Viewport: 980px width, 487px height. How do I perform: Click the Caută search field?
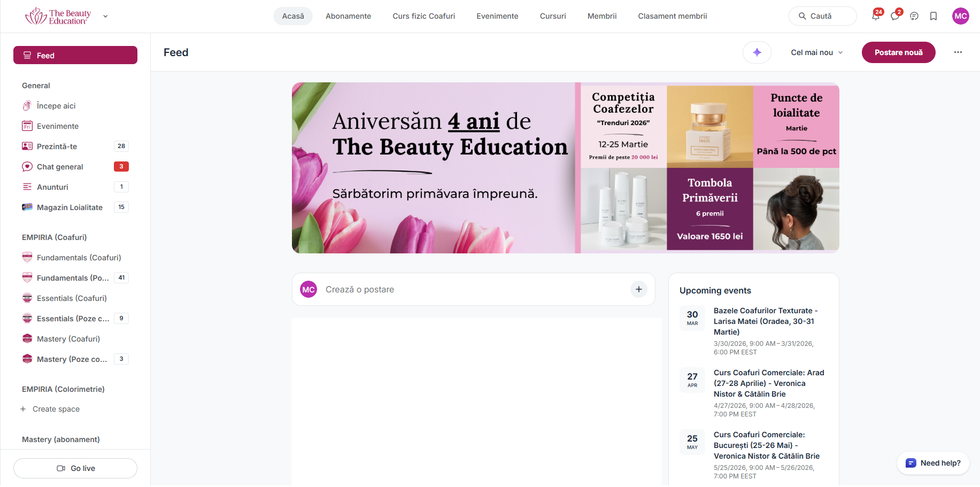822,16
